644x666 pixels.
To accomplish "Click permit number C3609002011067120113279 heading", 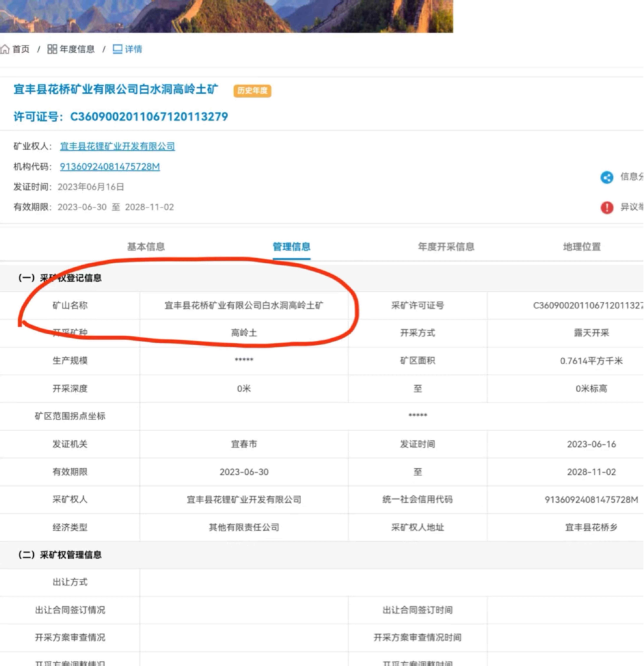I will [121, 117].
